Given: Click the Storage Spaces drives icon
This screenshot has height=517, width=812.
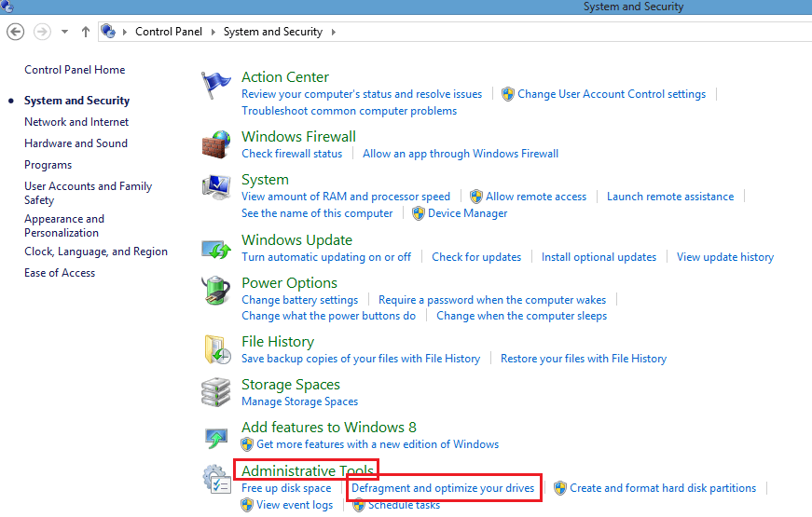Looking at the screenshot, I should coord(216,392).
